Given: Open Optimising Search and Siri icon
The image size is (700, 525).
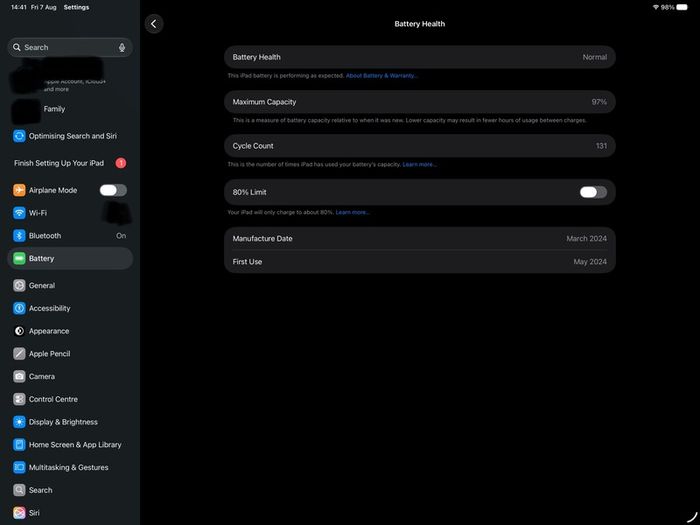Looking at the screenshot, I should [x=19, y=136].
